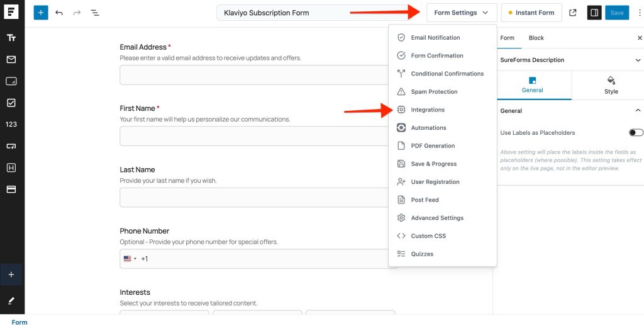Add an inline button block from sidebar
The image size is (644, 325).
pos(11,146)
